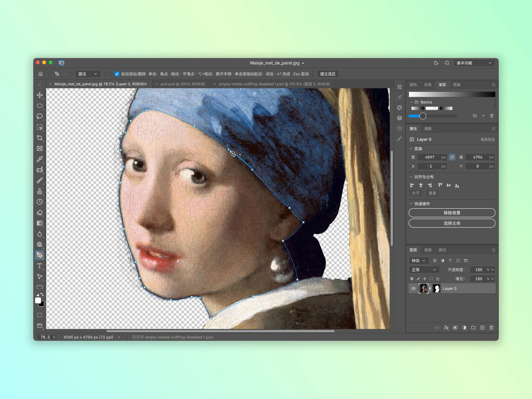Select the Move tool
The height and width of the screenshot is (399, 532).
click(x=40, y=95)
